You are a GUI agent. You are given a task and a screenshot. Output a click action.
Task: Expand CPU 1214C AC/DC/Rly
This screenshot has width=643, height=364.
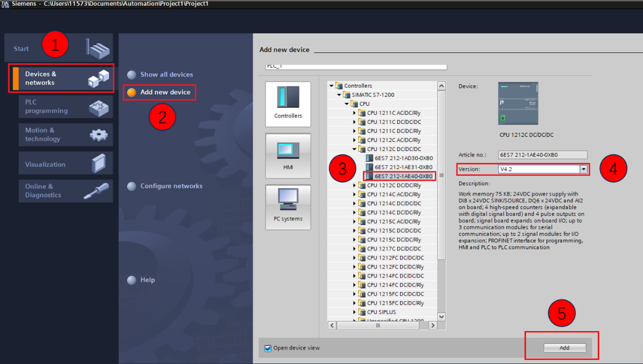coord(354,194)
